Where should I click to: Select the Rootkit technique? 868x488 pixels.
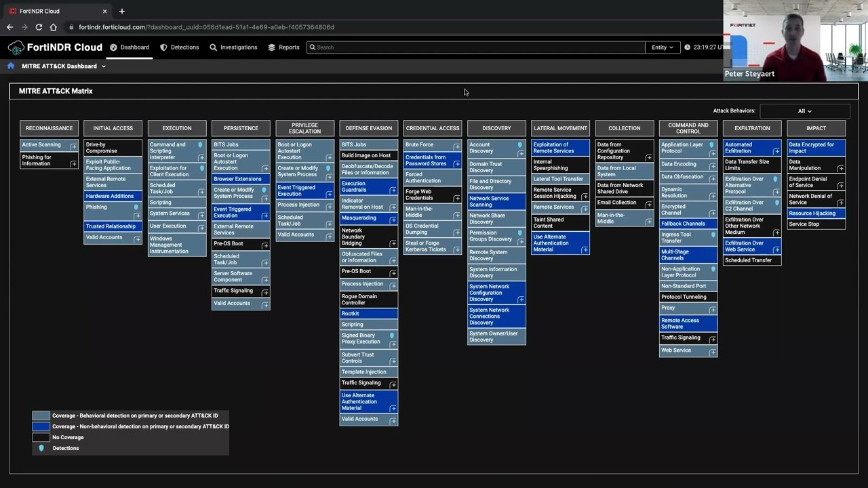pyautogui.click(x=369, y=314)
